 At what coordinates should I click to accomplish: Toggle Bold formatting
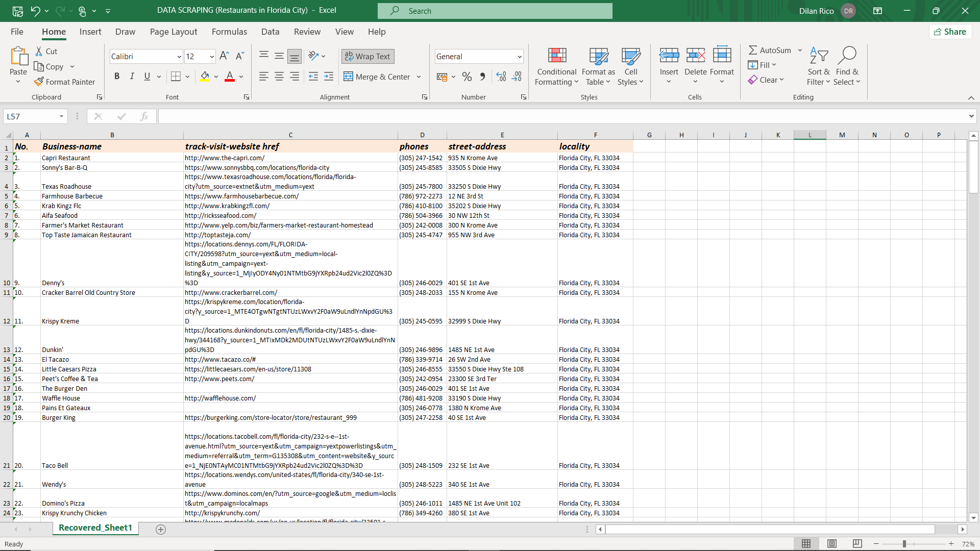click(x=117, y=77)
